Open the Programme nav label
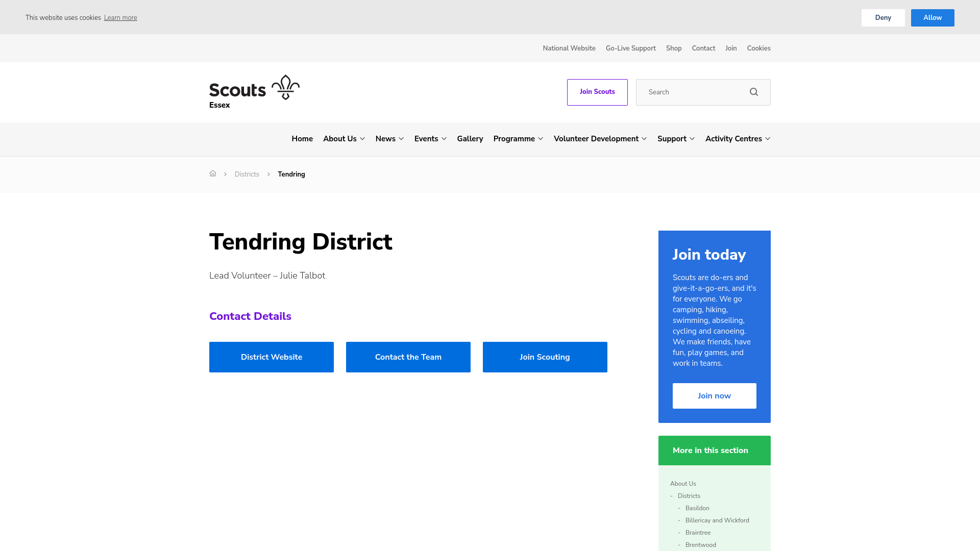Image resolution: width=980 pixels, height=551 pixels. point(514,139)
